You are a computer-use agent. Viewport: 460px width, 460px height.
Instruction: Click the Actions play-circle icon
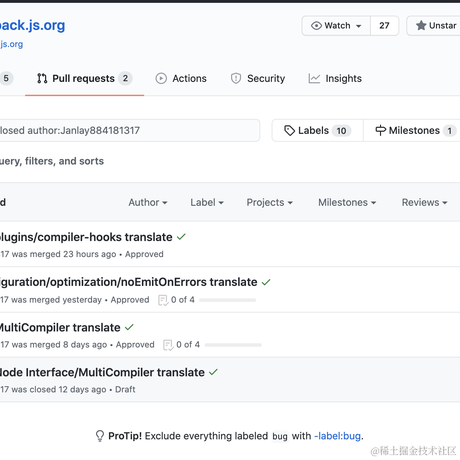161,79
